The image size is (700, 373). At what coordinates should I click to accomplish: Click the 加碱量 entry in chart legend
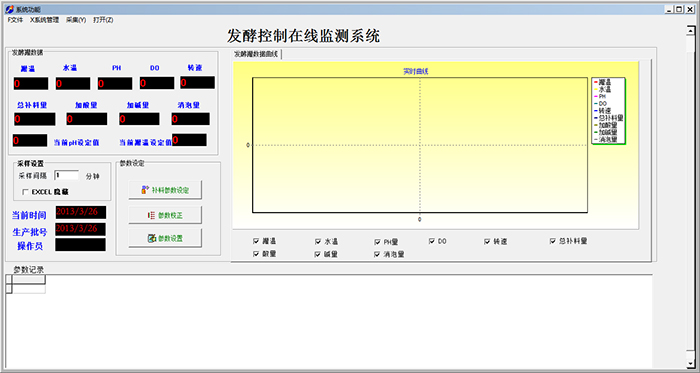pos(606,133)
